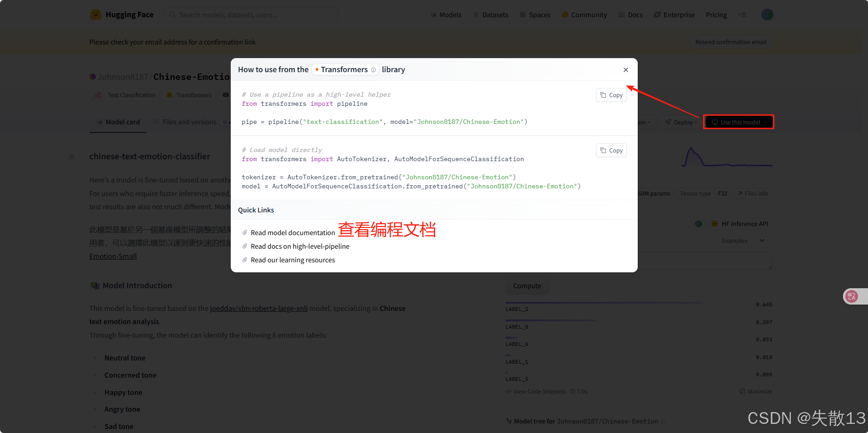The width and height of the screenshot is (868, 433).
Task: Switch to Model card tab
Action: 118,122
